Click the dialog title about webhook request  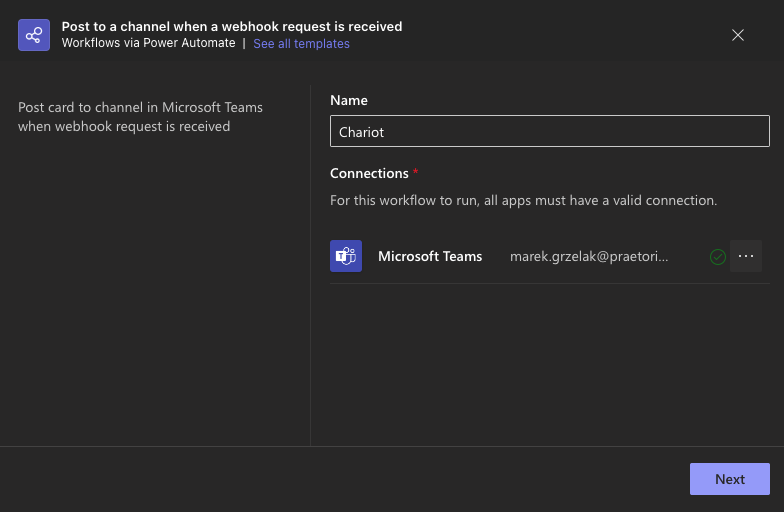[x=232, y=26]
